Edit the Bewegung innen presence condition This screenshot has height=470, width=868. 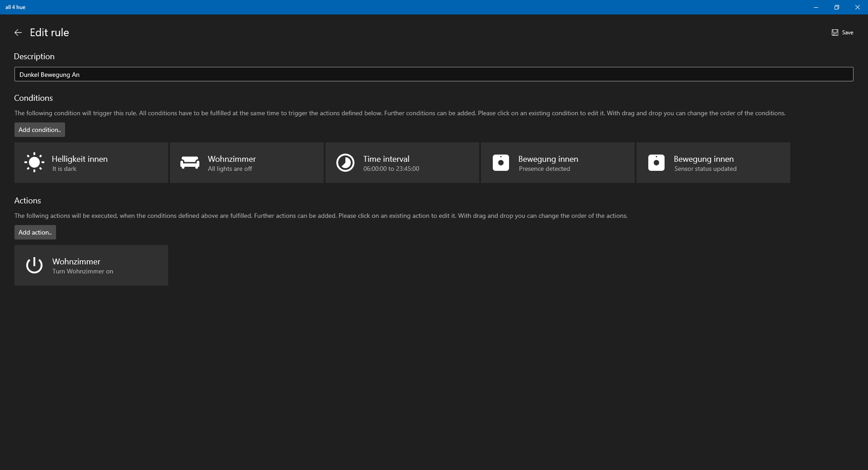557,163
